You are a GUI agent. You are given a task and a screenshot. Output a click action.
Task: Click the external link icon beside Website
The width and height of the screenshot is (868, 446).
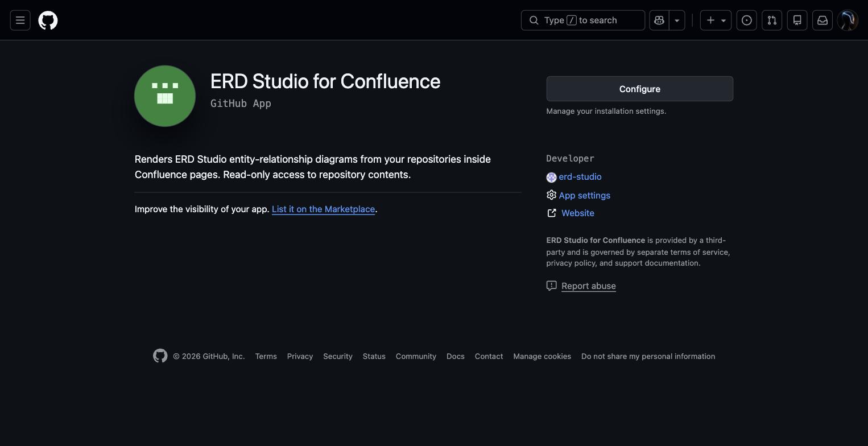tap(552, 213)
